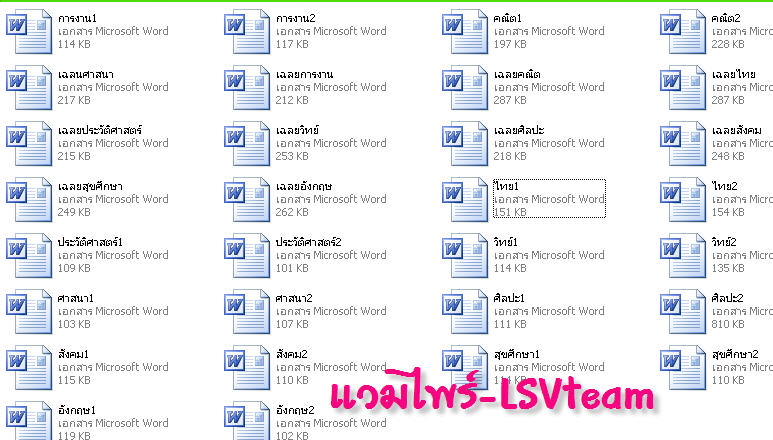This screenshot has width=773, height=440.
Task: Click the วิทย์1 Word icon
Action: click(x=464, y=256)
